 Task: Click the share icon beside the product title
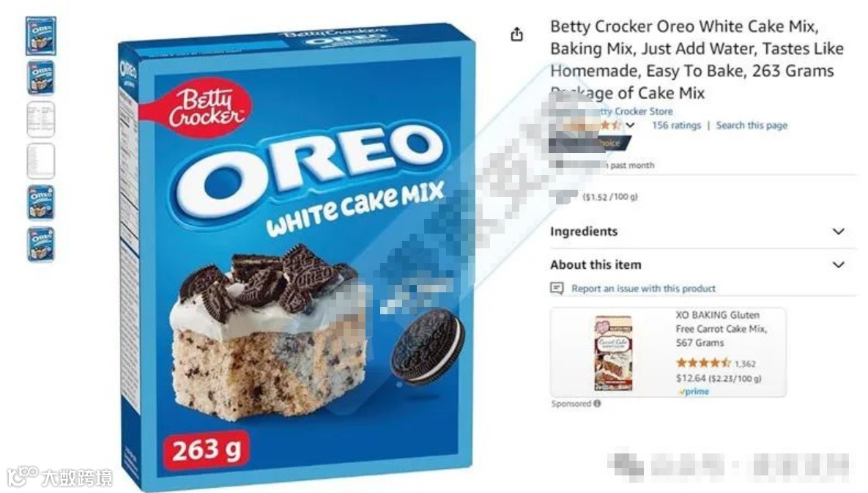(x=516, y=34)
